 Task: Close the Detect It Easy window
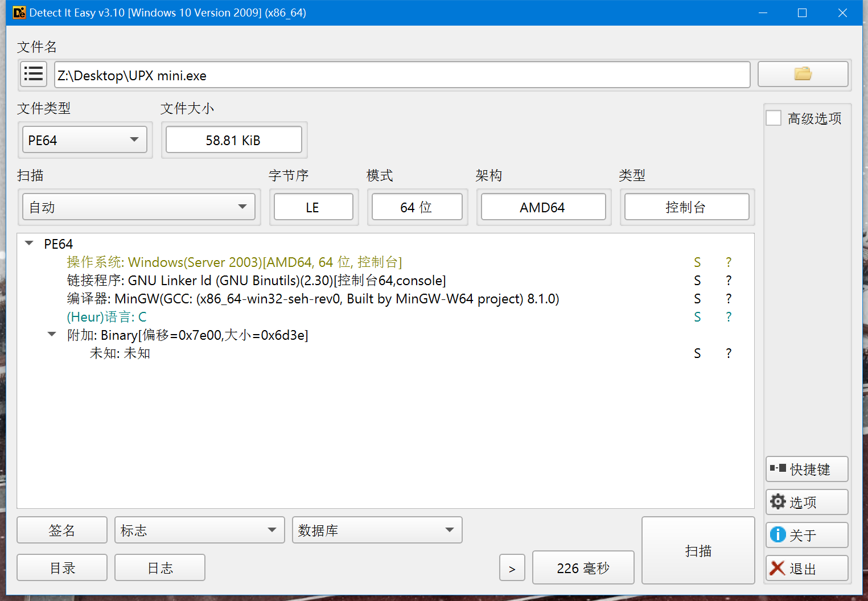(842, 13)
